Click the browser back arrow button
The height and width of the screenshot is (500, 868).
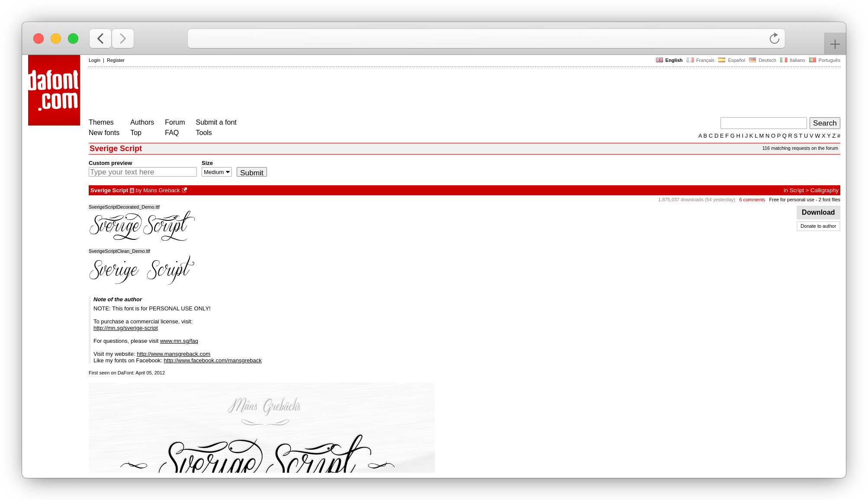[100, 39]
